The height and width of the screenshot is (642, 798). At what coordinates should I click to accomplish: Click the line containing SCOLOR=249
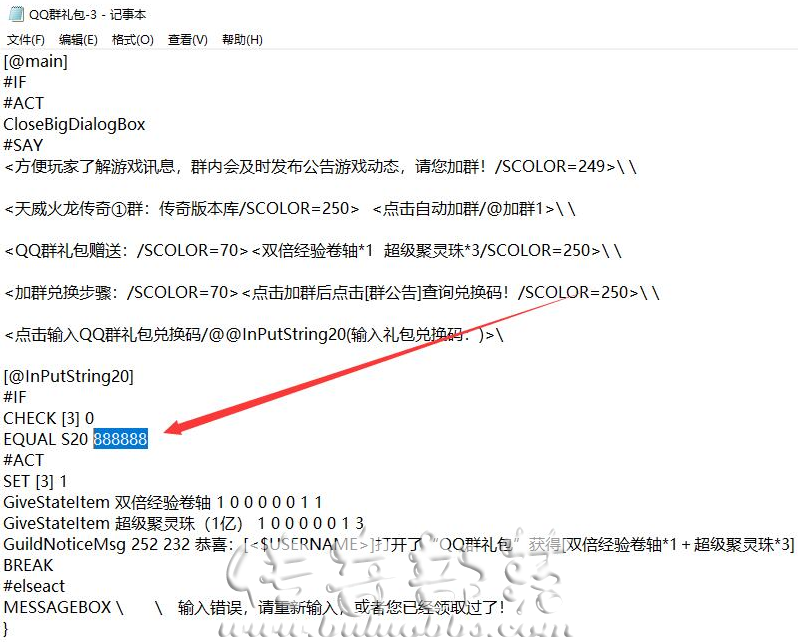click(320, 166)
